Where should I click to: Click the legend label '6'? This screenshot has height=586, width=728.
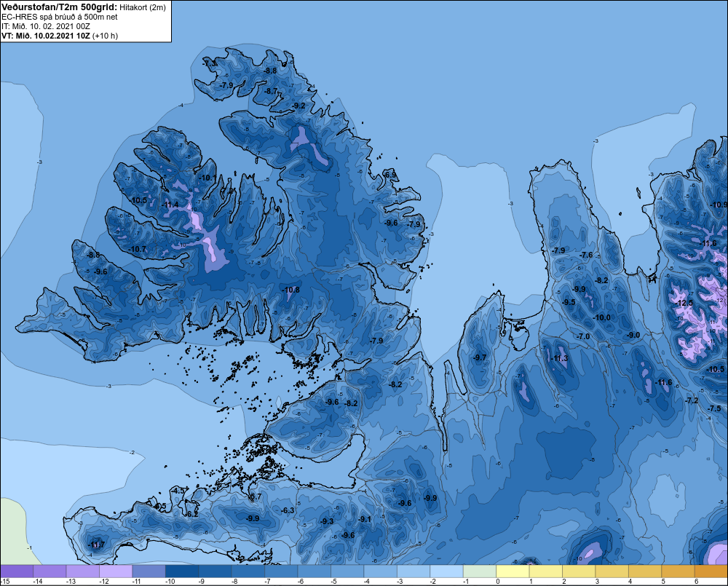coord(697,582)
